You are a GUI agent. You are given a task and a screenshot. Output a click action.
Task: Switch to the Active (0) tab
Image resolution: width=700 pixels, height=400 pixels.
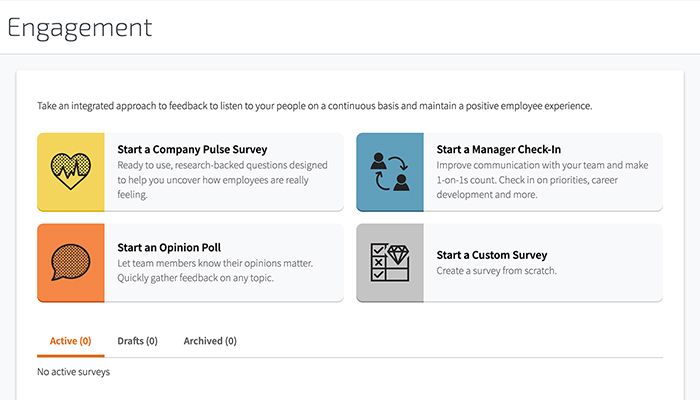70,341
